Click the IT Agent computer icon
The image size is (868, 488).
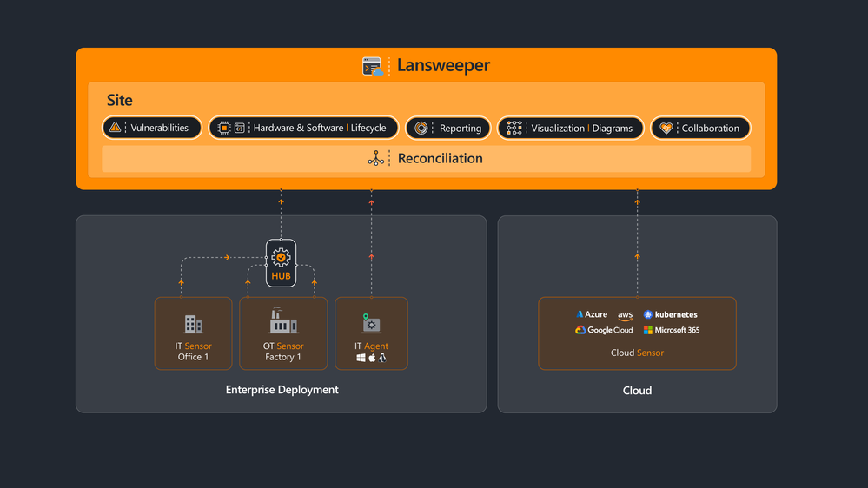point(371,324)
